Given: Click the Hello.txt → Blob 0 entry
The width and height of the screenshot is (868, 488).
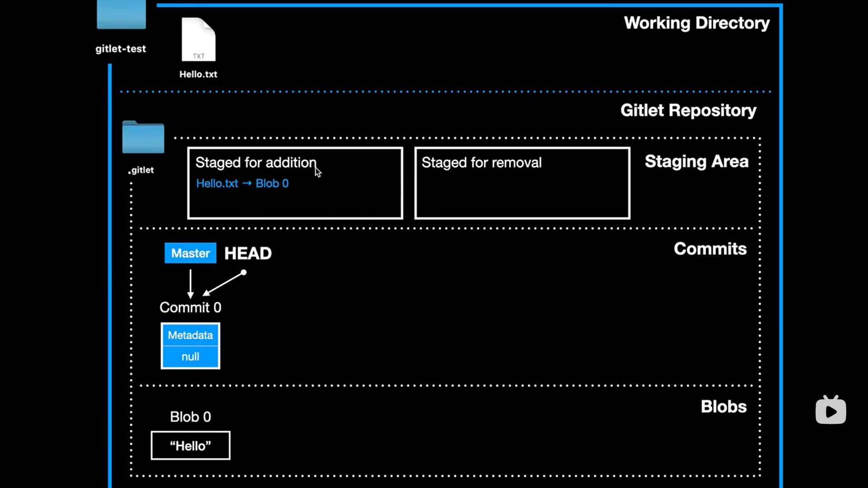Looking at the screenshot, I should point(242,183).
